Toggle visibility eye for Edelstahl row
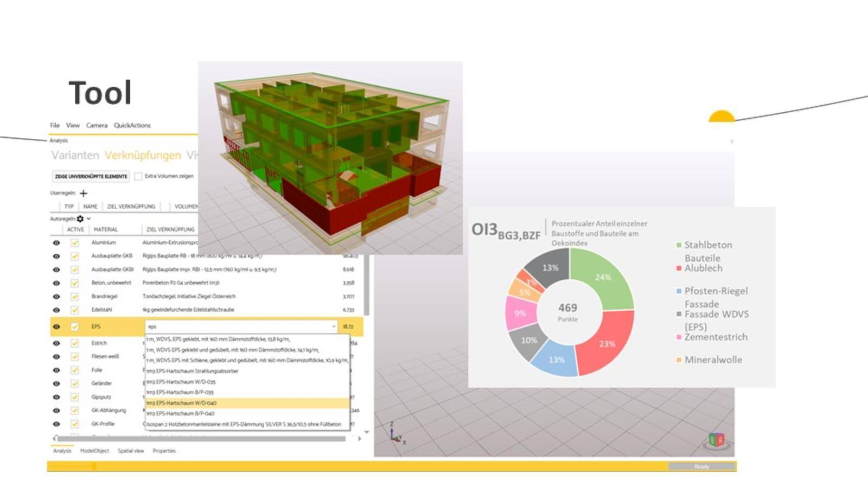The width and height of the screenshot is (868, 488). (56, 310)
